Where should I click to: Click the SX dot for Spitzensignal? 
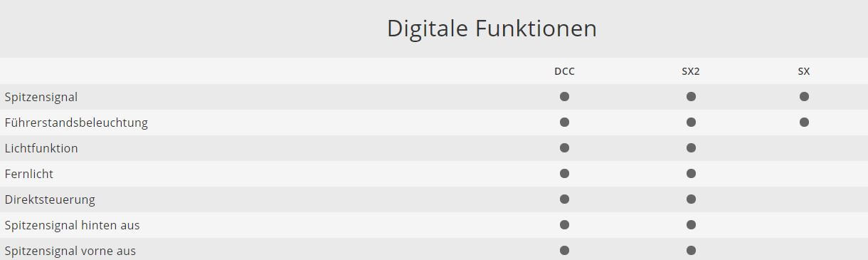click(804, 96)
